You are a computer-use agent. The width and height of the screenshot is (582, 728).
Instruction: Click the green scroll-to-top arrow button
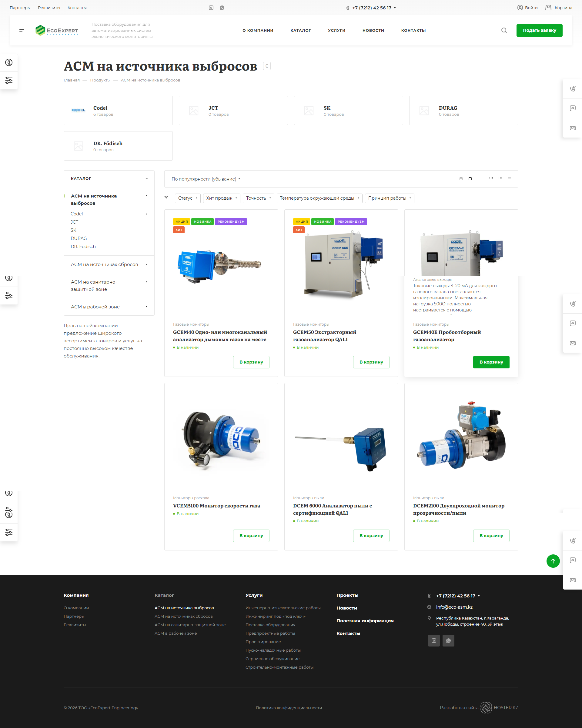tap(553, 561)
